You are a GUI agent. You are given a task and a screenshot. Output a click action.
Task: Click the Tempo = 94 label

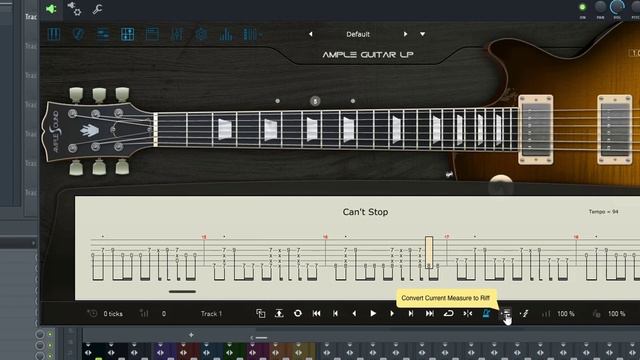pos(603,212)
